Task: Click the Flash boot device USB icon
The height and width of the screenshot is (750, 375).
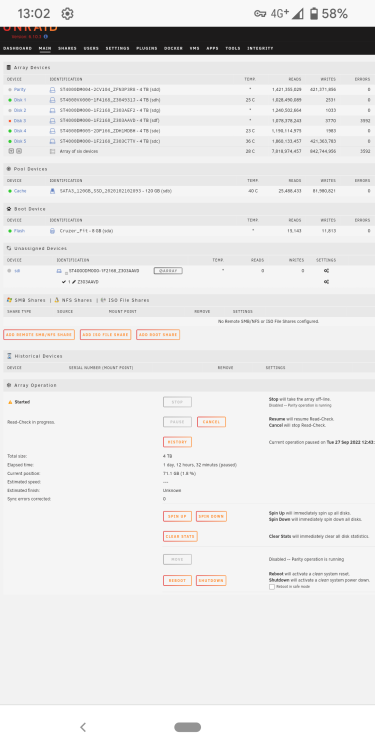Action: click(53, 231)
